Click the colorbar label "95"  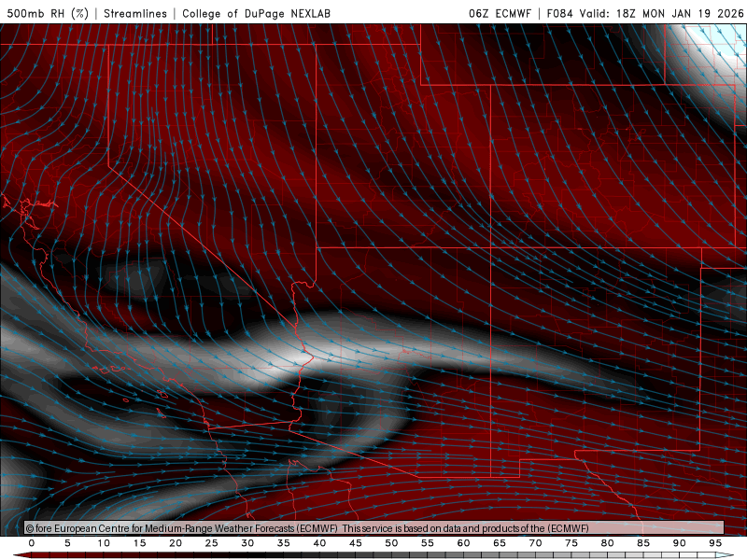tap(715, 543)
